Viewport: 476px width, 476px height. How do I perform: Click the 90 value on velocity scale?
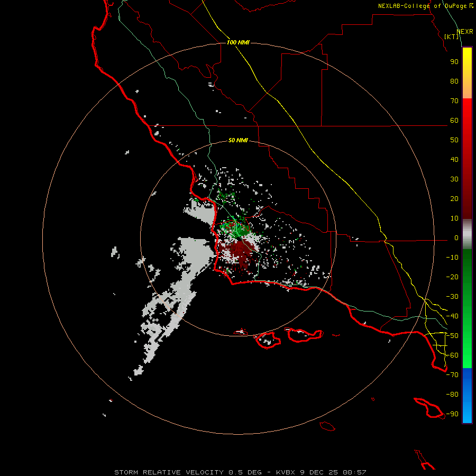tap(454, 62)
